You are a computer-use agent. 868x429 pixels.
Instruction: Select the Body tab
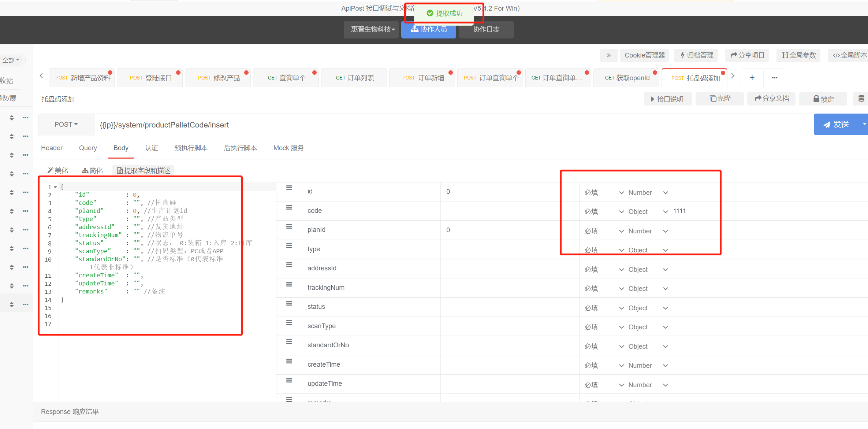click(x=121, y=148)
